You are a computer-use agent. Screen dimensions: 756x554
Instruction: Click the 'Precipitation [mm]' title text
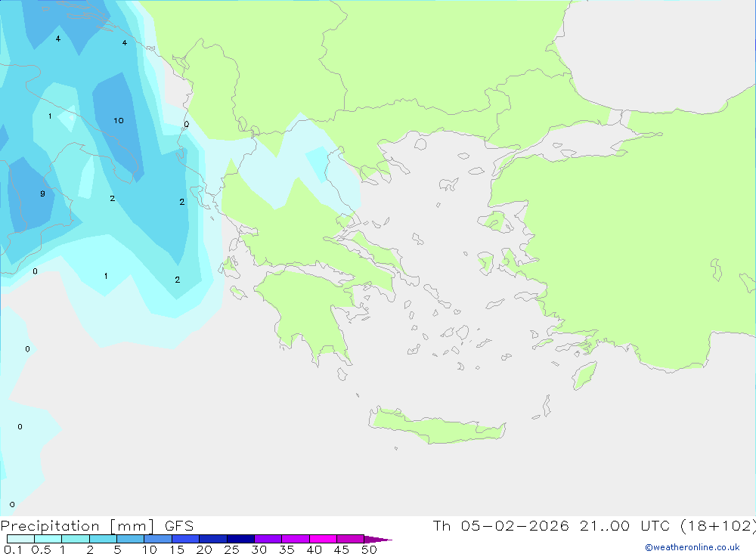(78, 526)
